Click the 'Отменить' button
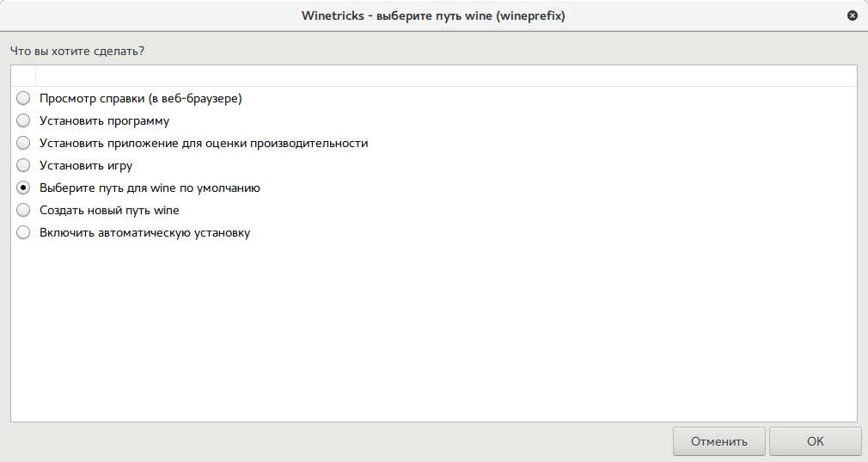This screenshot has width=868, height=462. 719,441
